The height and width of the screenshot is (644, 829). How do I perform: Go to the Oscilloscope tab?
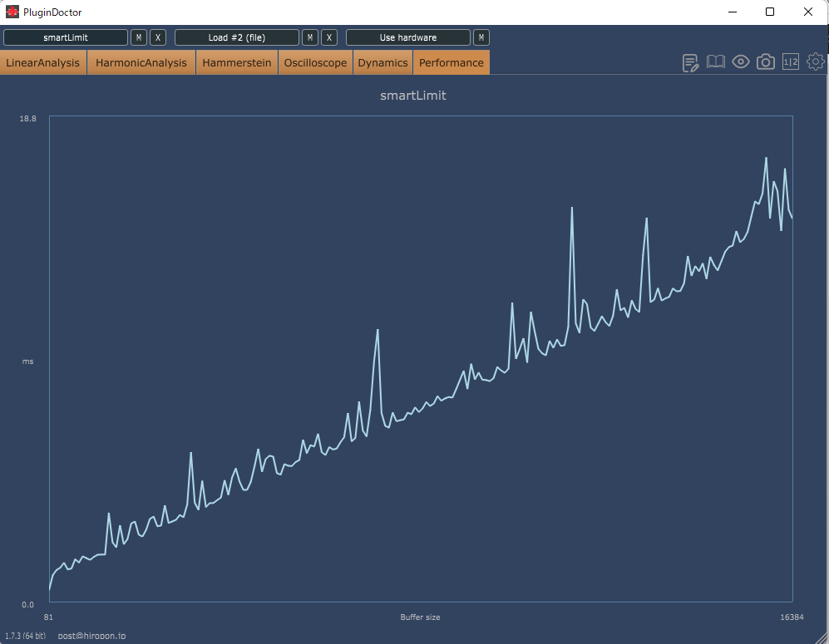point(315,62)
